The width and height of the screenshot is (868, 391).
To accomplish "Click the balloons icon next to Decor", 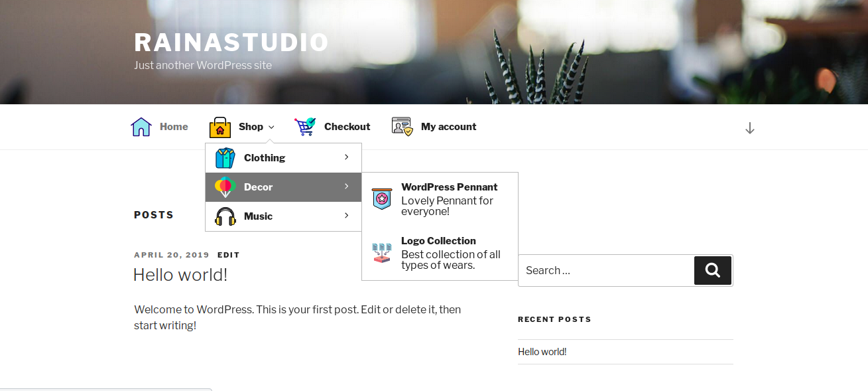I will click(225, 187).
